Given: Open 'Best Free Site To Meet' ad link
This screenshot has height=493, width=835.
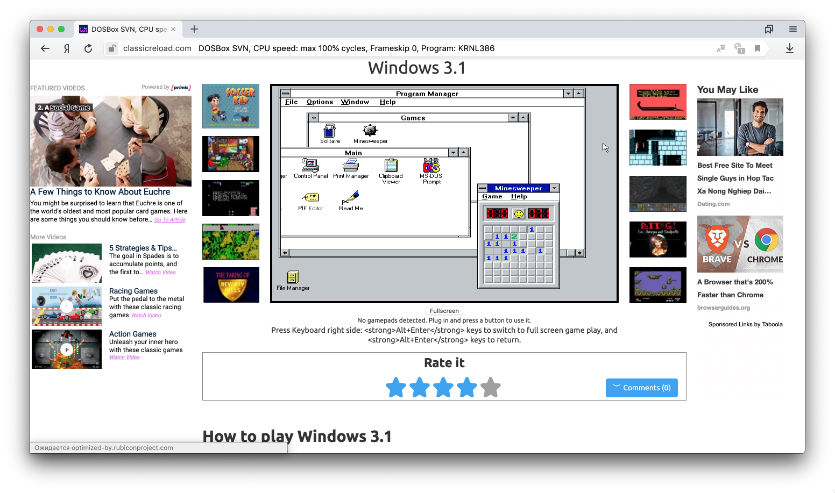Looking at the screenshot, I should tap(735, 178).
